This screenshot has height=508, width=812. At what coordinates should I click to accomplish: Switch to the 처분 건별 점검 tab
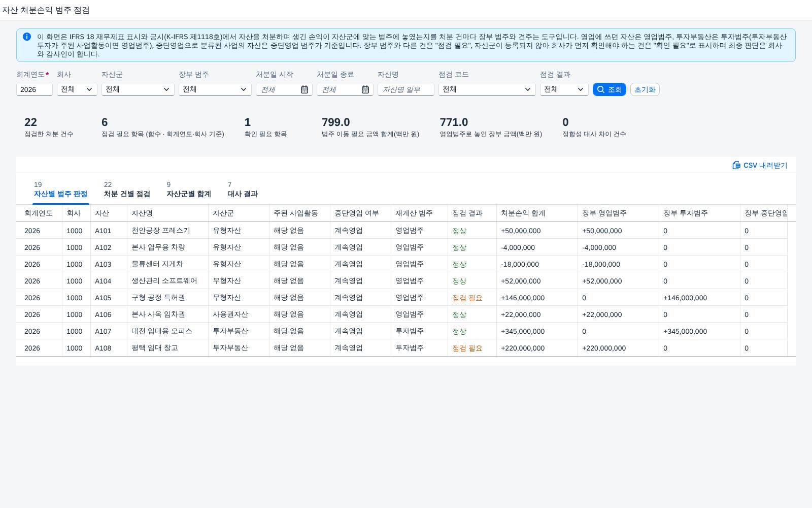click(127, 189)
